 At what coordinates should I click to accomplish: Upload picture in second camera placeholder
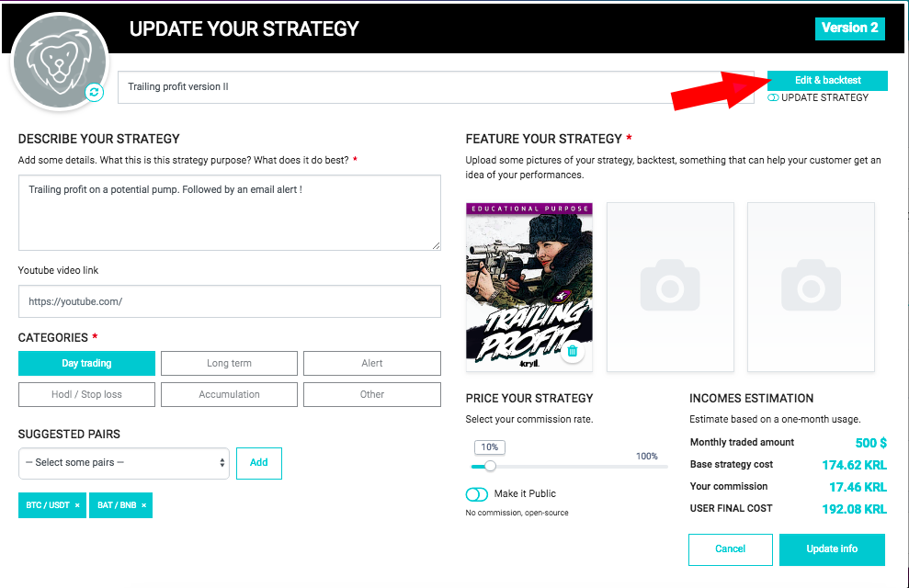(x=670, y=287)
